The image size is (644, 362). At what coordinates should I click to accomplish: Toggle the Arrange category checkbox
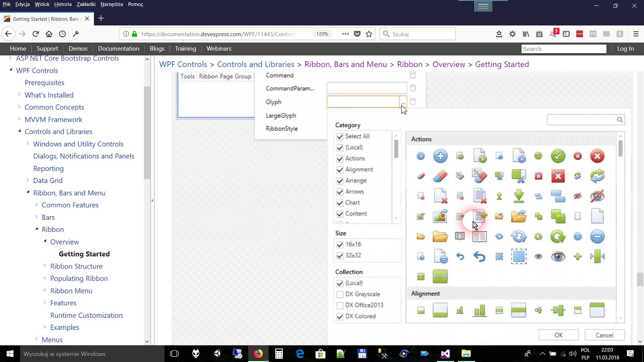tap(340, 180)
